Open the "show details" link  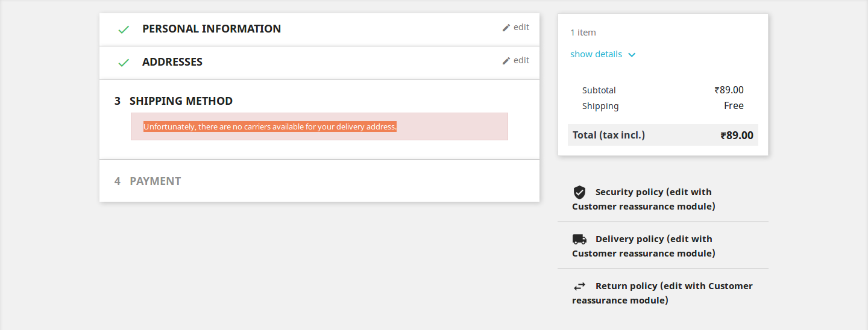coord(596,54)
